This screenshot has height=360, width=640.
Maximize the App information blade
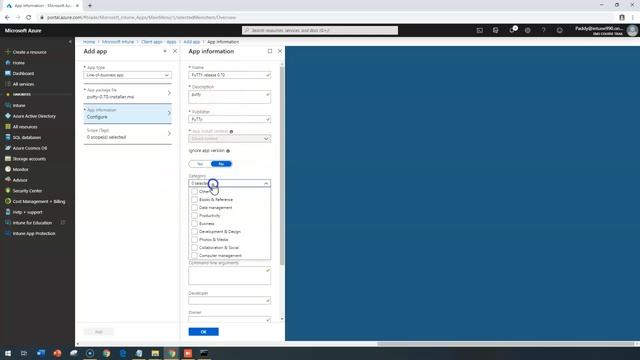click(x=270, y=51)
